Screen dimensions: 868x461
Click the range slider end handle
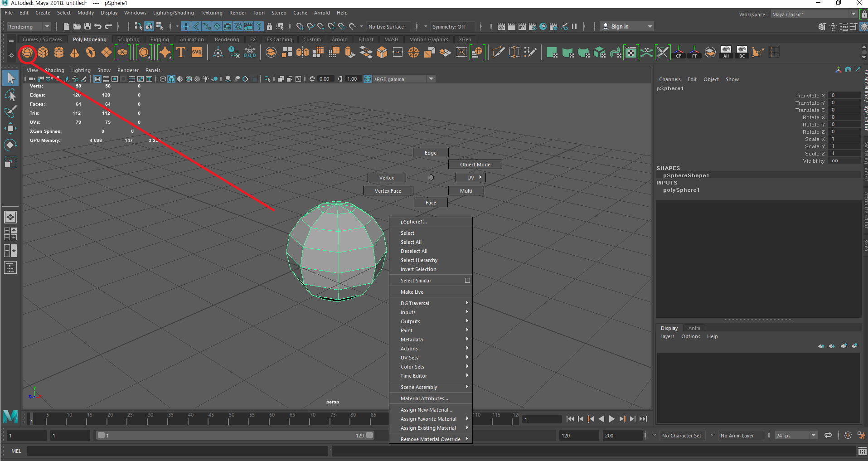pyautogui.click(x=370, y=435)
